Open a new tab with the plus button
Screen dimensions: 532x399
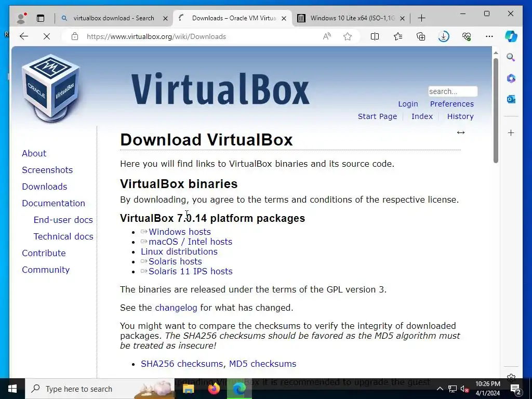pos(421,18)
